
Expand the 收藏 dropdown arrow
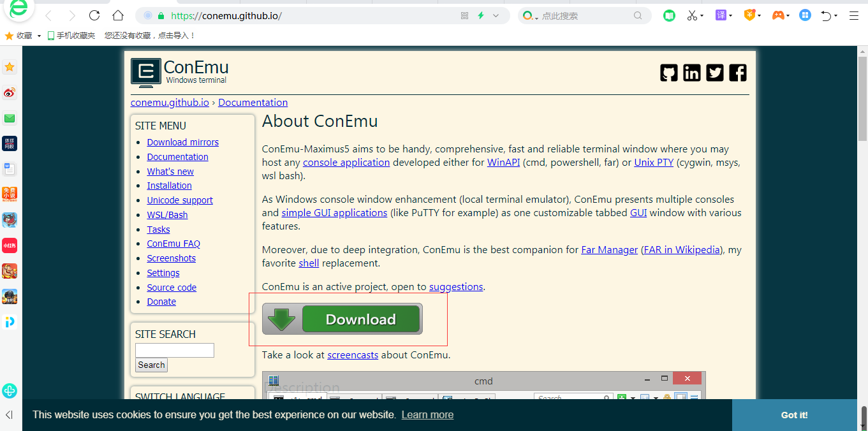pos(39,36)
